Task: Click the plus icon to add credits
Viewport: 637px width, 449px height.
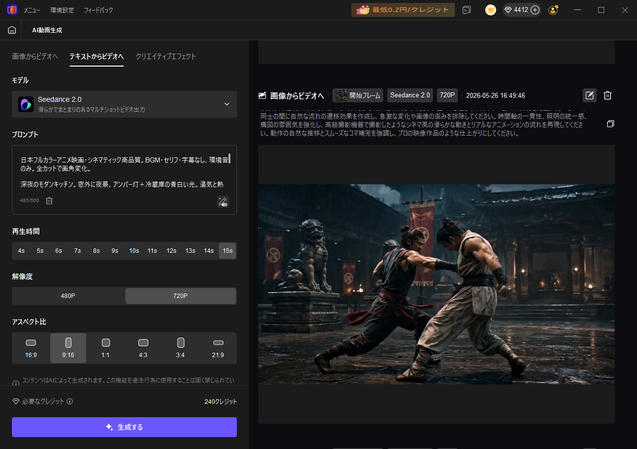Action: pos(535,10)
